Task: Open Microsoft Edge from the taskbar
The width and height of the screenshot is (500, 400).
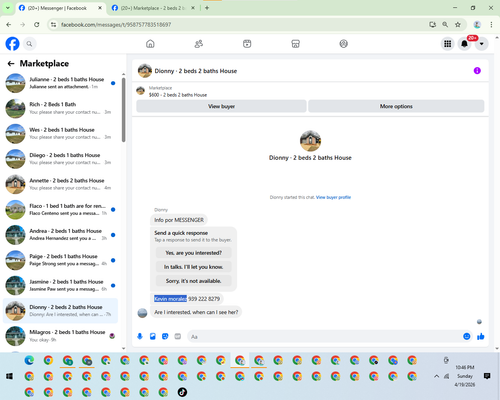Action: [29, 360]
